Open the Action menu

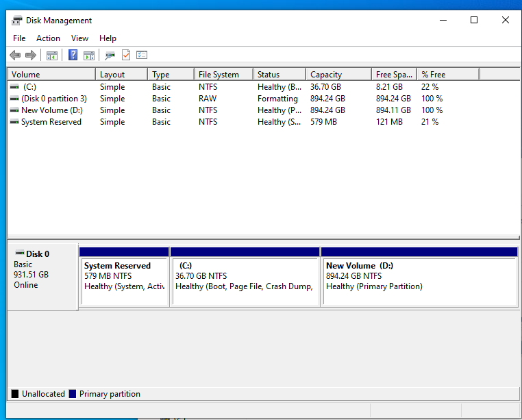coord(48,38)
